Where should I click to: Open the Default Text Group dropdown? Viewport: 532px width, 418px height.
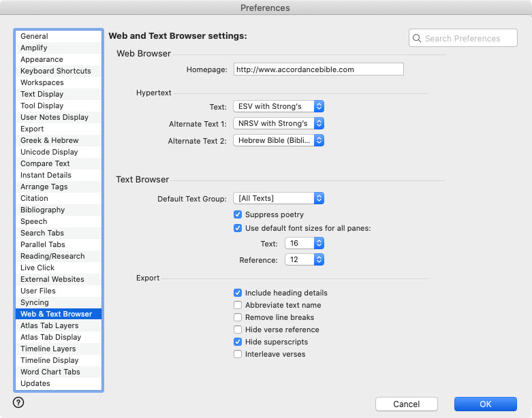point(278,198)
